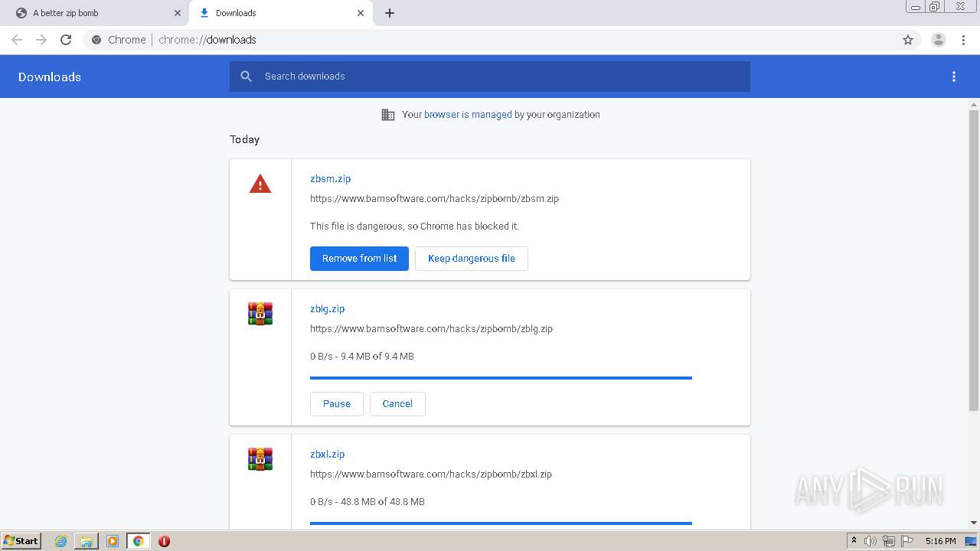Open the Downloads page more actions menu
The image size is (980, 551).
954,77
